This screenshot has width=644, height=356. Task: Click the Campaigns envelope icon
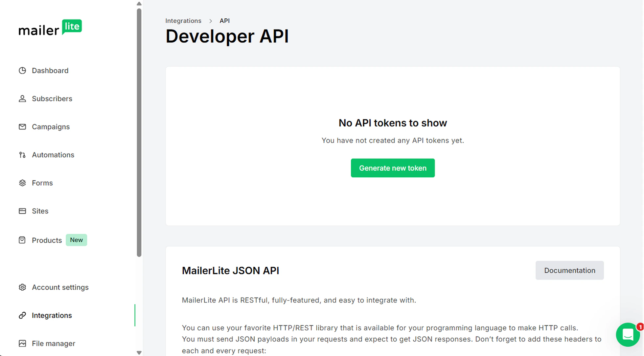click(22, 127)
